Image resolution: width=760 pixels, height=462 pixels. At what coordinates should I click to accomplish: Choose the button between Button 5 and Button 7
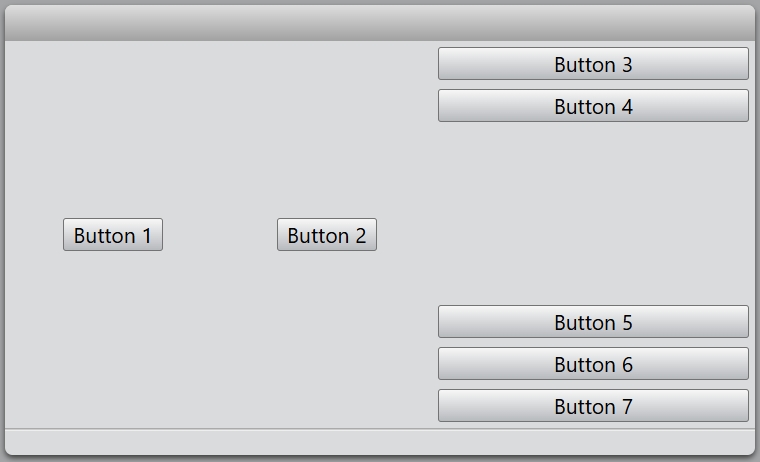click(x=593, y=364)
